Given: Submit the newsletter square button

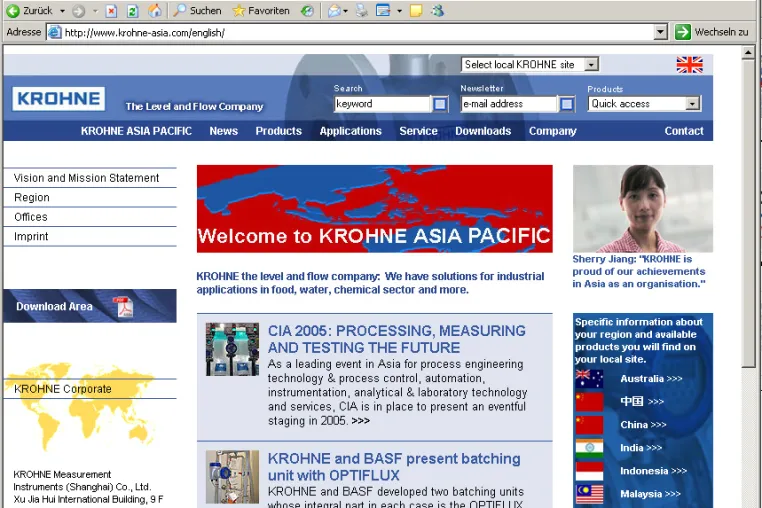Looking at the screenshot, I should tap(567, 104).
